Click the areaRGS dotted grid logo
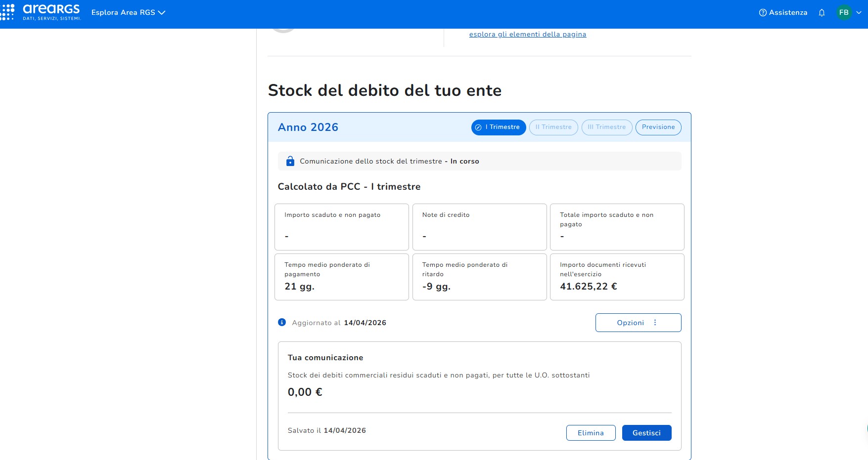 point(7,12)
